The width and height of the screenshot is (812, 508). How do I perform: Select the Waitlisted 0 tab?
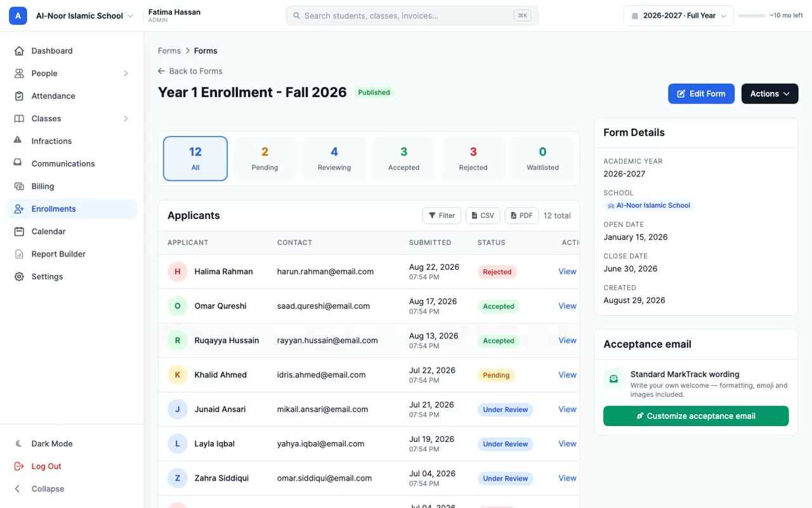point(543,159)
